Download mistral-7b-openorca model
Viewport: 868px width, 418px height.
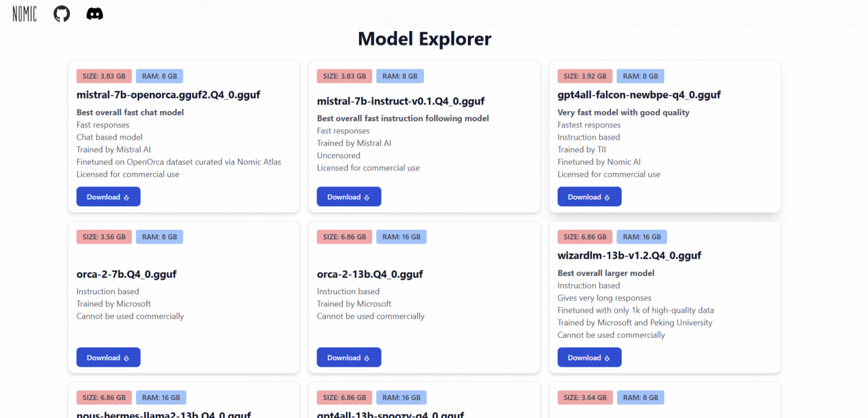pos(108,197)
